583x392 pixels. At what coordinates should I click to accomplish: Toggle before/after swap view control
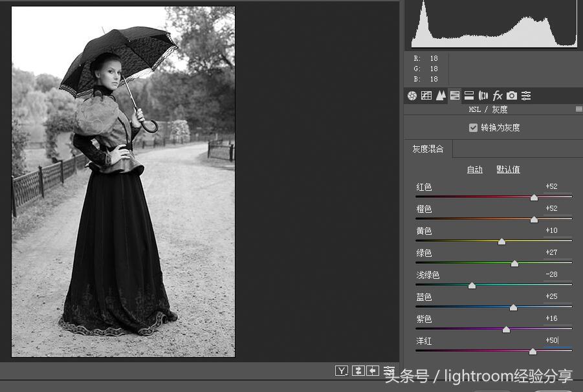(x=358, y=370)
